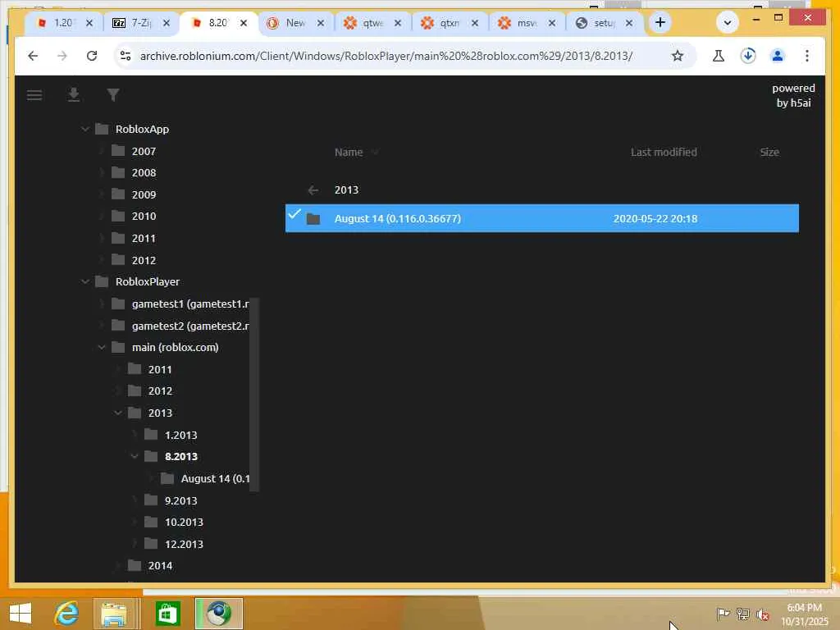Open a new browser tab
Image resolution: width=840 pixels, height=630 pixels.
[660, 22]
